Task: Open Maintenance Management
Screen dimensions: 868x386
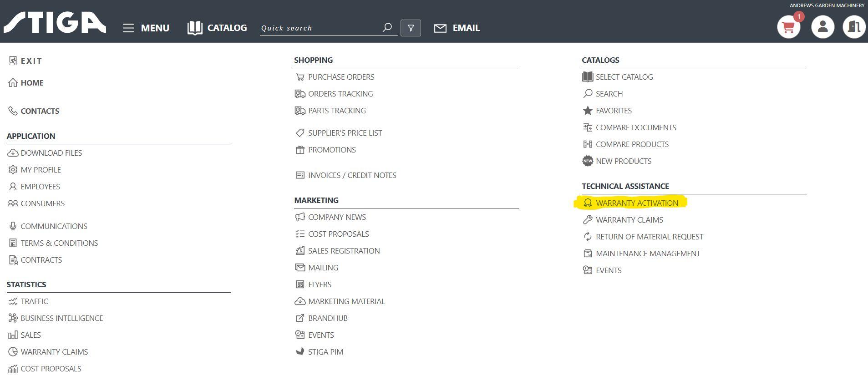Action: tap(648, 254)
